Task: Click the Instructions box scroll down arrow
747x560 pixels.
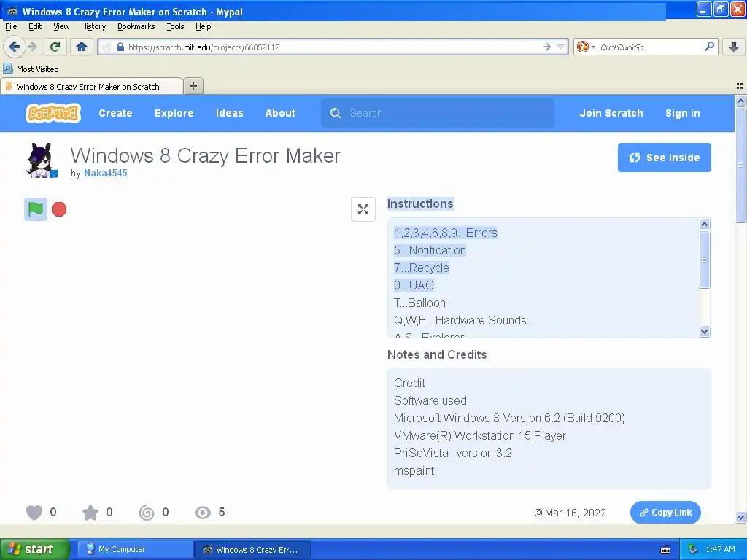Action: pos(704,331)
